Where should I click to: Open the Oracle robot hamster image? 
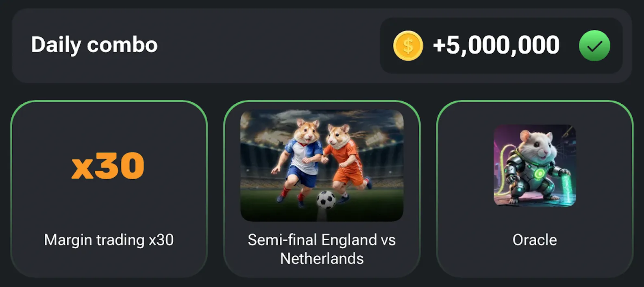[x=535, y=165]
